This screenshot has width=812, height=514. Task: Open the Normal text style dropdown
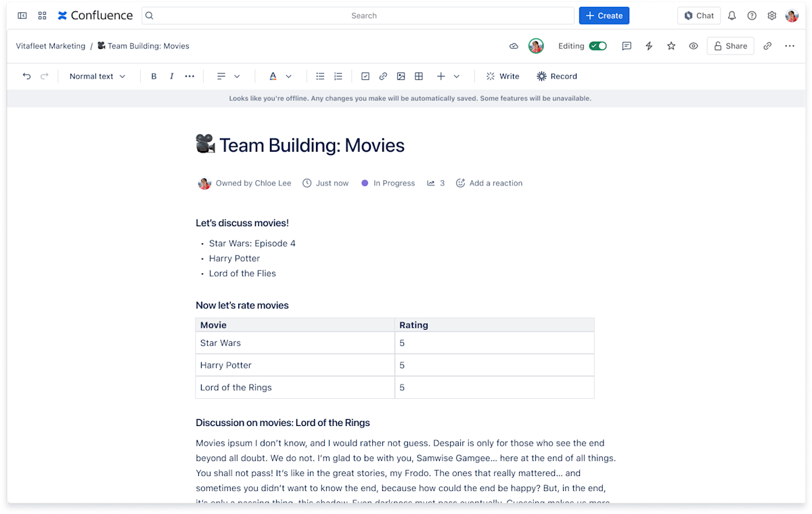[97, 77]
